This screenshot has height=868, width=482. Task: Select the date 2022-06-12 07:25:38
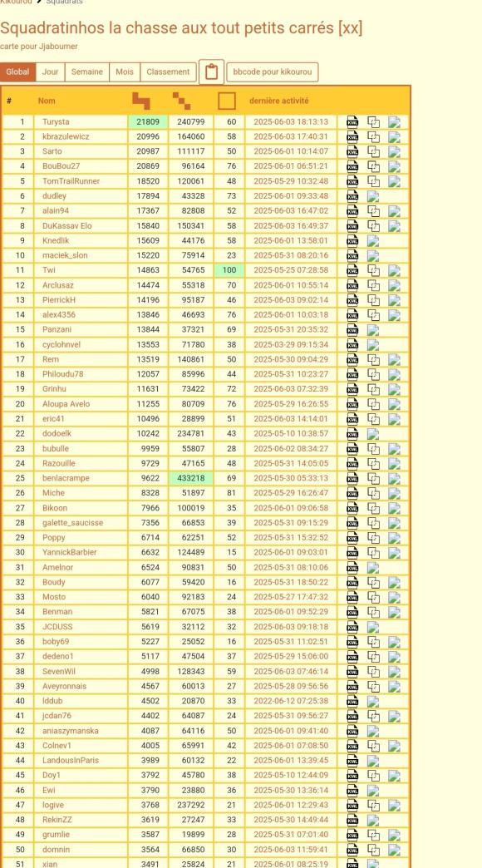[x=291, y=701]
